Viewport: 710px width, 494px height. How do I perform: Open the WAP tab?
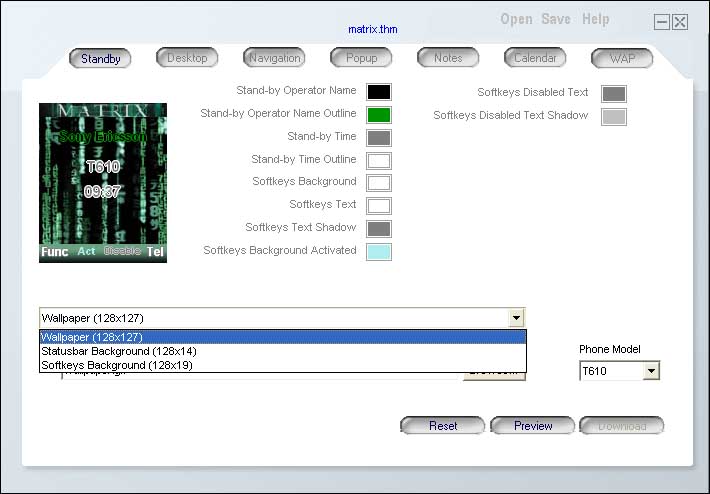(x=622, y=58)
